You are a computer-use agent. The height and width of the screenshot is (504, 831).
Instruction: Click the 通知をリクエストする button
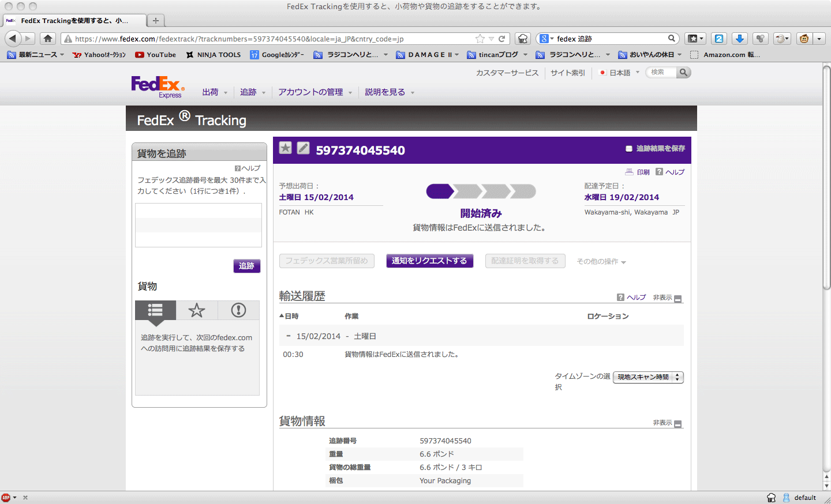coord(430,261)
